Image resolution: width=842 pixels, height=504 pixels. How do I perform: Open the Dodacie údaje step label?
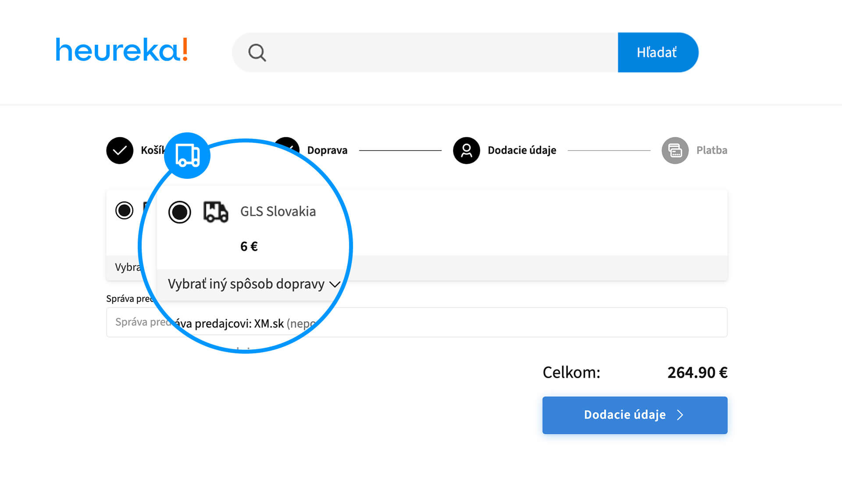point(522,150)
